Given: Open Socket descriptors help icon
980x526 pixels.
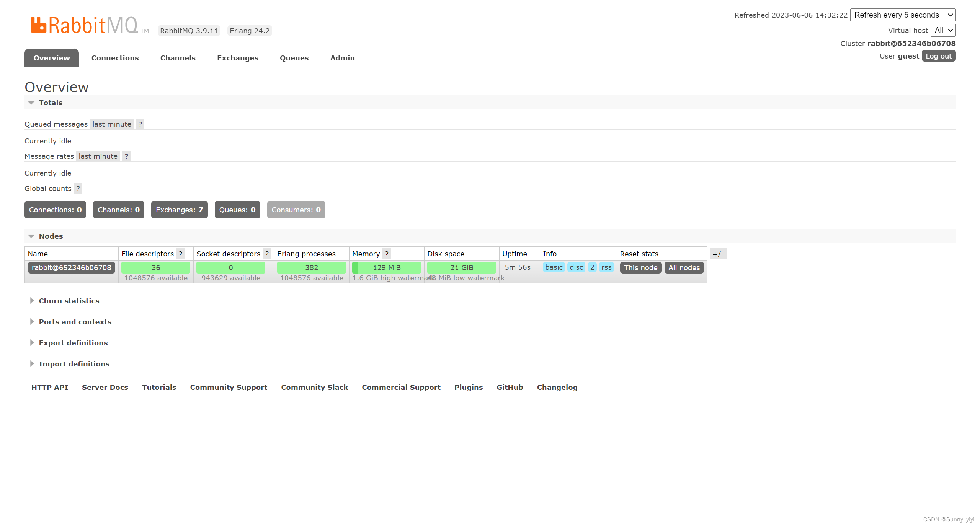Looking at the screenshot, I should coord(267,254).
